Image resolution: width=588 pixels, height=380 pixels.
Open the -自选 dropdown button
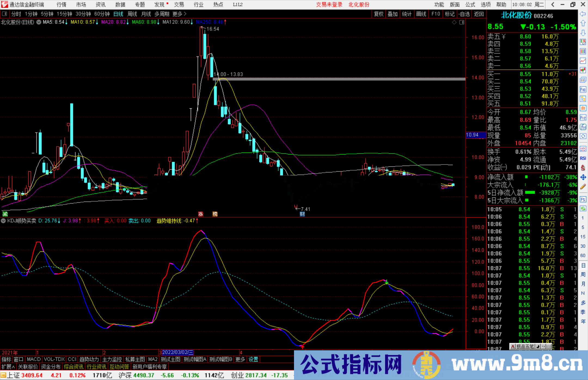(464, 14)
